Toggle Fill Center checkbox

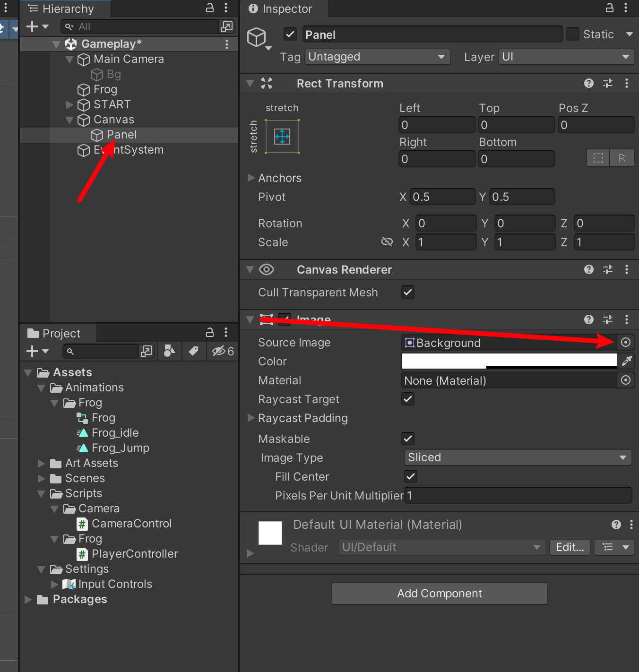point(411,476)
